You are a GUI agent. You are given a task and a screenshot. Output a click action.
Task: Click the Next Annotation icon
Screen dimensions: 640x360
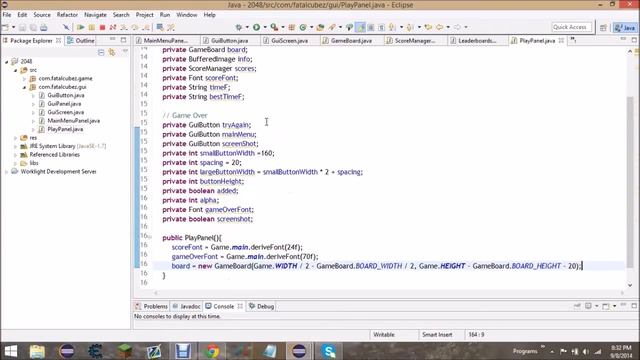(x=392, y=27)
